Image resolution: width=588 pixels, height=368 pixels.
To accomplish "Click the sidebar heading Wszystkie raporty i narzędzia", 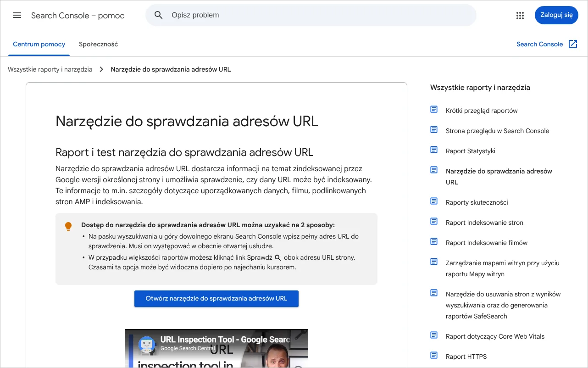I will 480,88.
